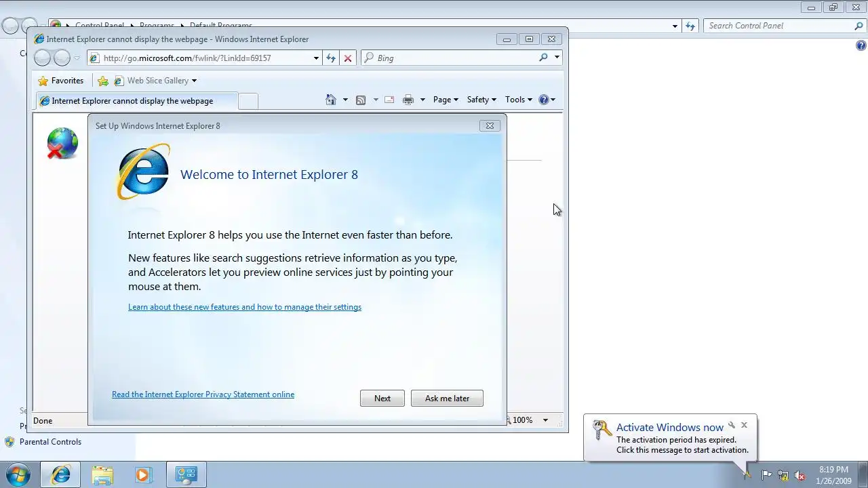This screenshot has width=868, height=488.
Task: Maximize the Internet Explorer window
Action: [529, 39]
